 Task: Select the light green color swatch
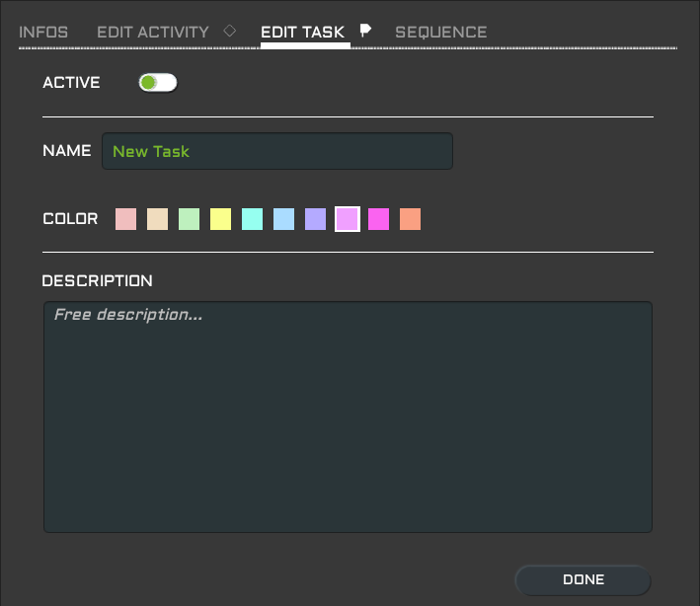click(x=190, y=219)
